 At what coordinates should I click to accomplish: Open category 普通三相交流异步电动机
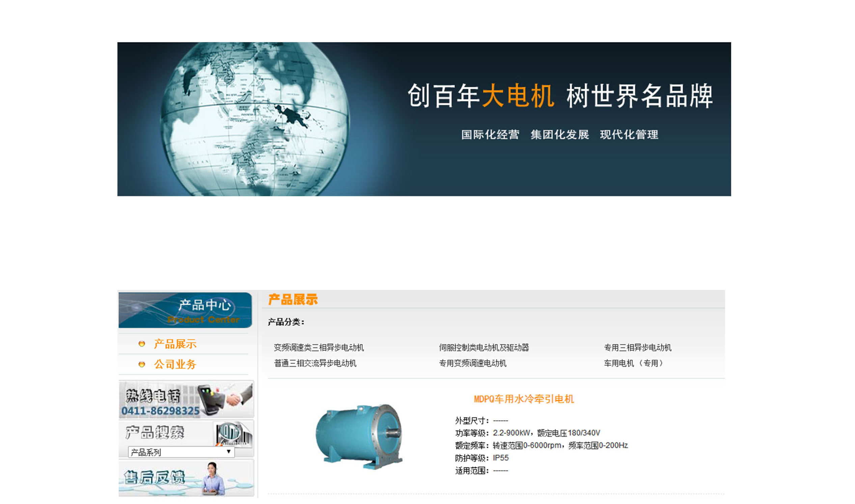(x=315, y=363)
